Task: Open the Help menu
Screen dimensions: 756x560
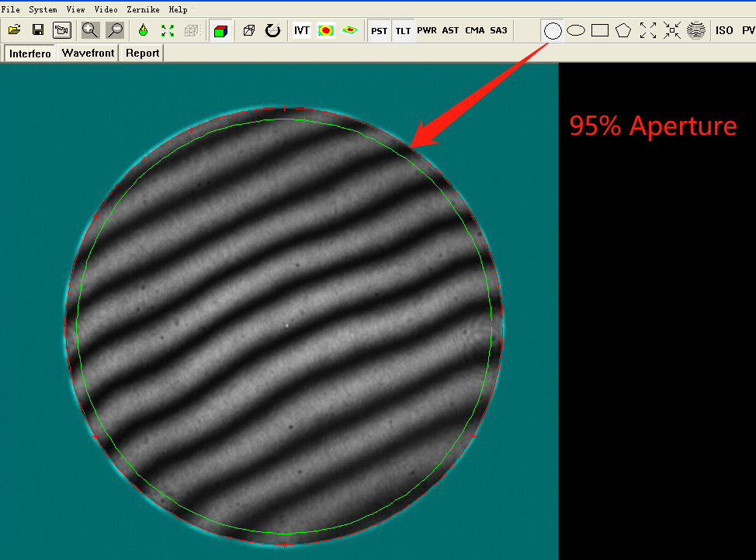Action: click(178, 9)
